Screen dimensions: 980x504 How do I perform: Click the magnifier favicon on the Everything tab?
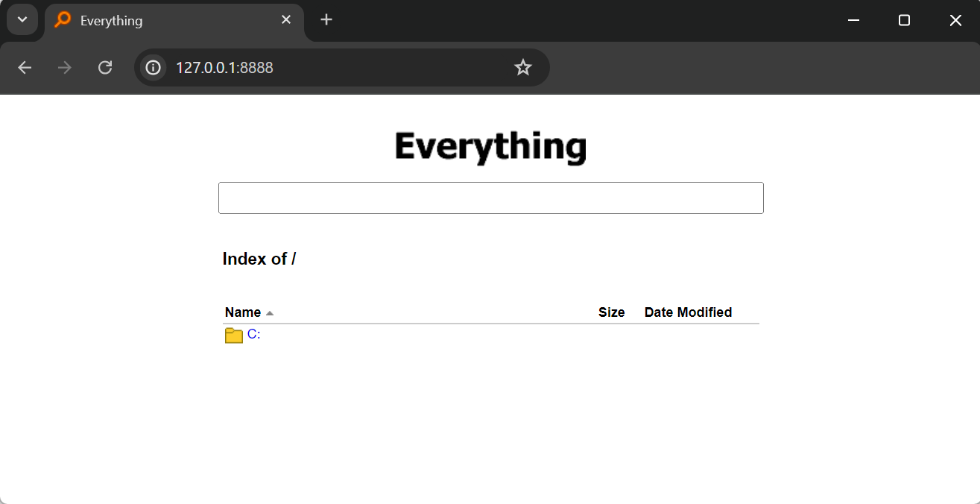(x=63, y=20)
